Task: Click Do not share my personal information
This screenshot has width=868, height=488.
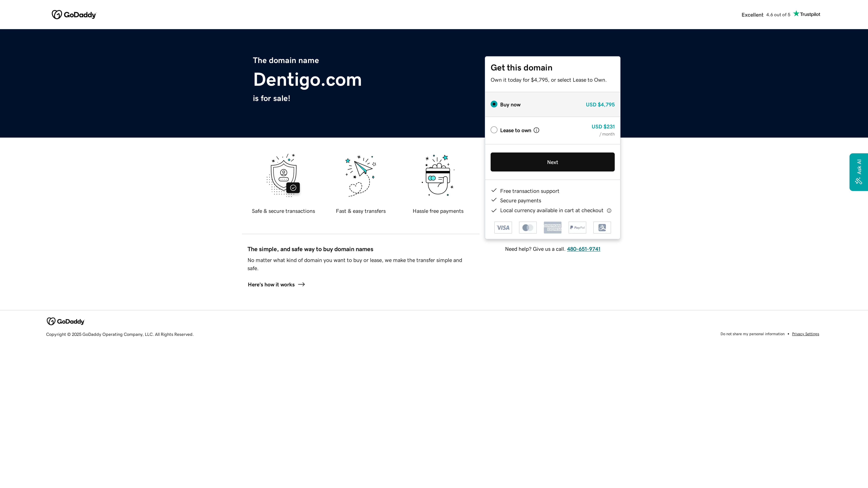Action: pos(752,334)
